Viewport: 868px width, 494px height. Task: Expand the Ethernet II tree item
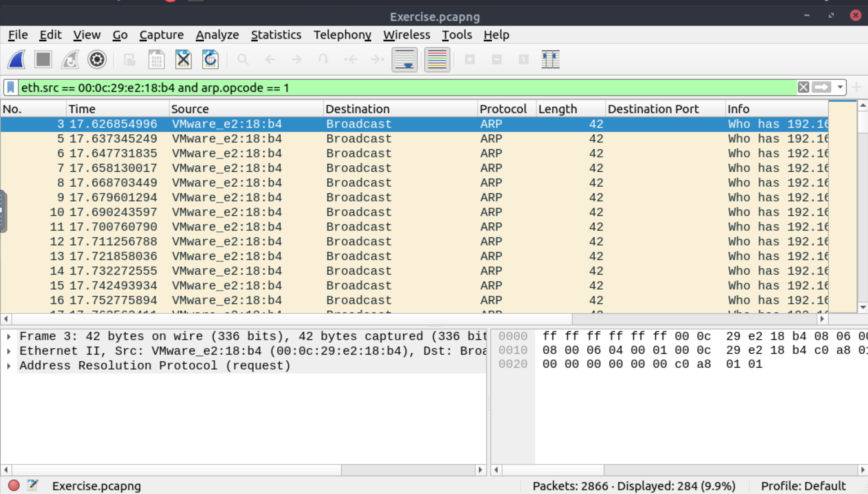[9, 351]
